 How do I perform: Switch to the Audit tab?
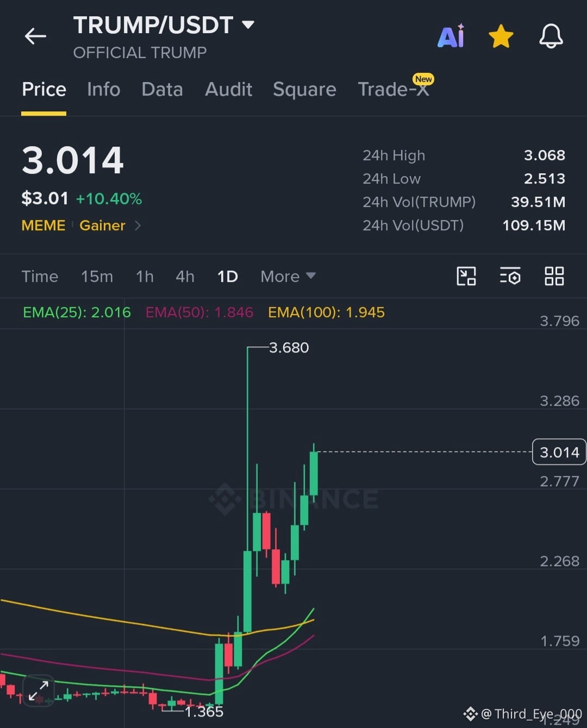pyautogui.click(x=228, y=89)
